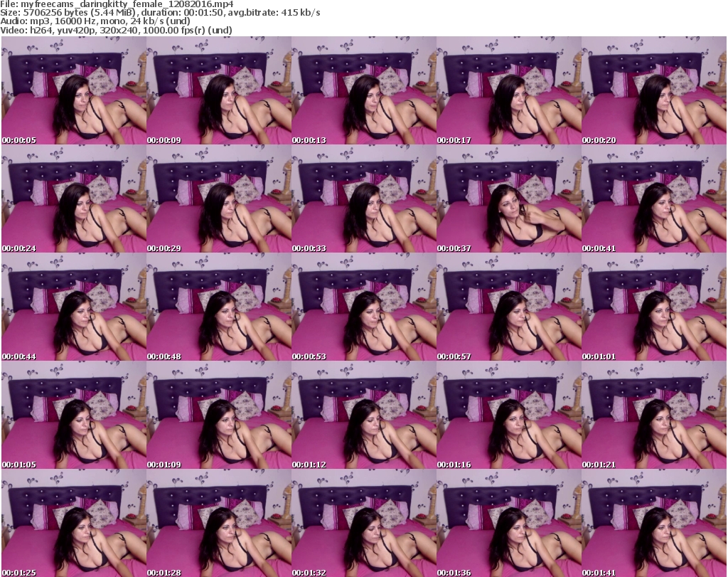
Task: Select the thumbnail frame at 00:00:13
Action: (x=363, y=90)
